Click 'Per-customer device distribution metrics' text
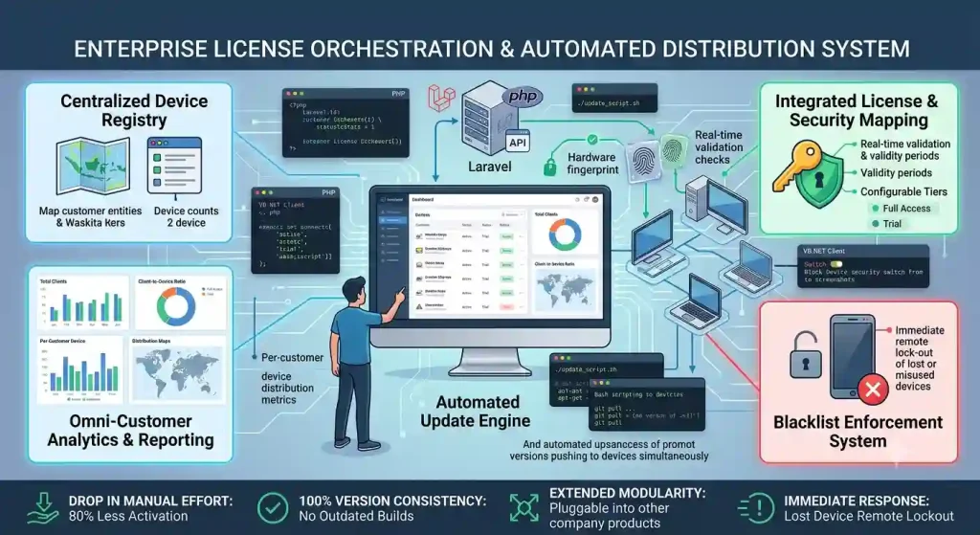The width and height of the screenshot is (980, 535). click(292, 378)
